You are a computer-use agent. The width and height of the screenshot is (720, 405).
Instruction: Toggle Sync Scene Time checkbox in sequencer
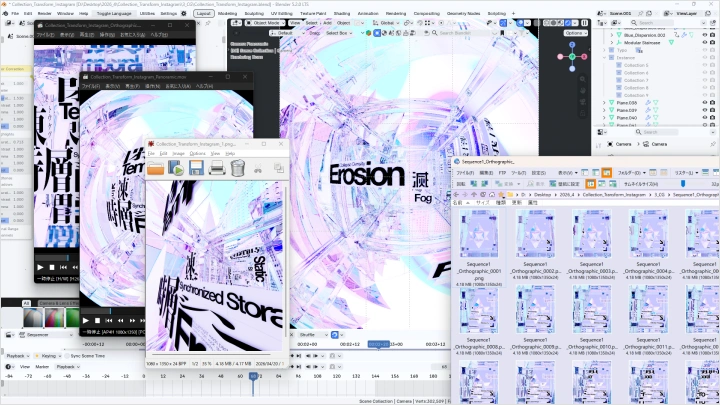[x=67, y=356]
